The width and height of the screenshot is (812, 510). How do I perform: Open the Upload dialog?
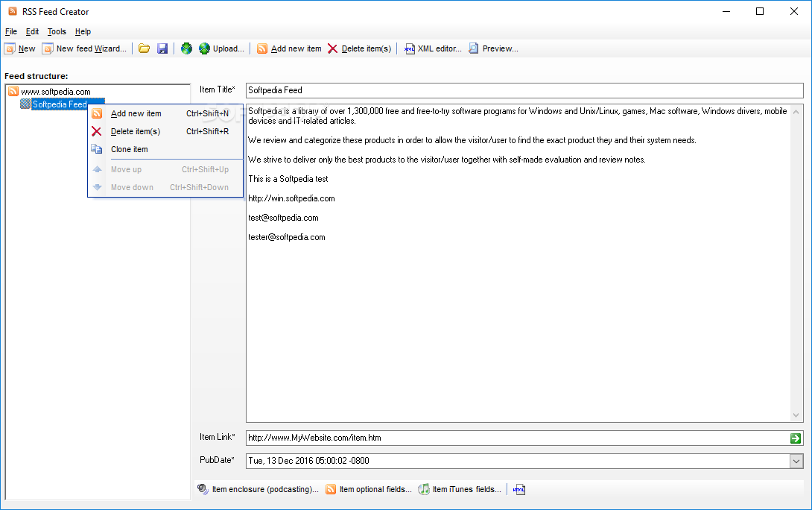click(222, 48)
